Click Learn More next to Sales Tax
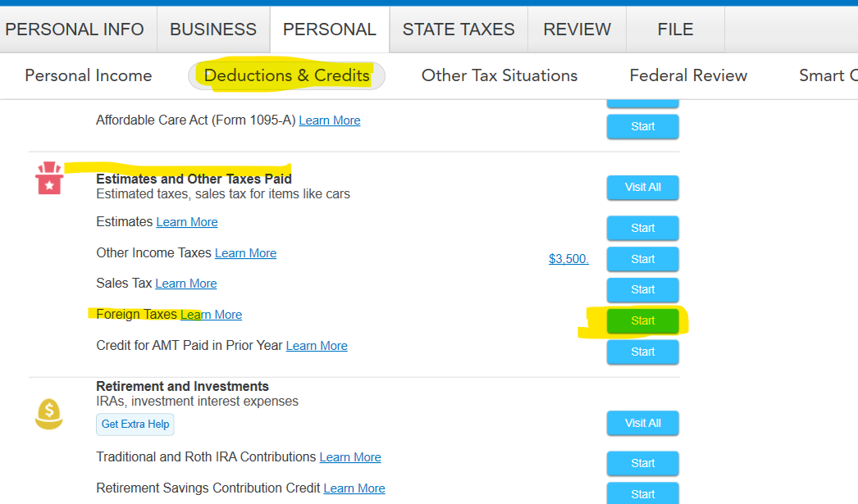858x504 pixels. (x=186, y=284)
